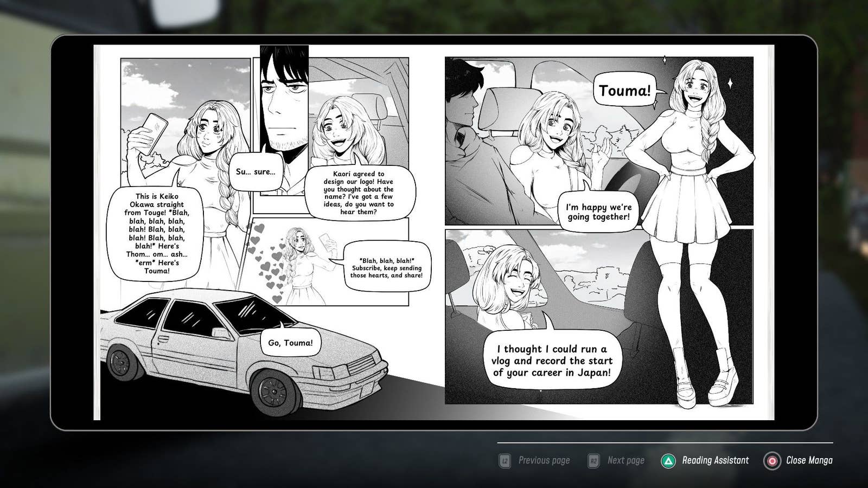Select the vlog and career in Japan bubble

[x=551, y=361]
